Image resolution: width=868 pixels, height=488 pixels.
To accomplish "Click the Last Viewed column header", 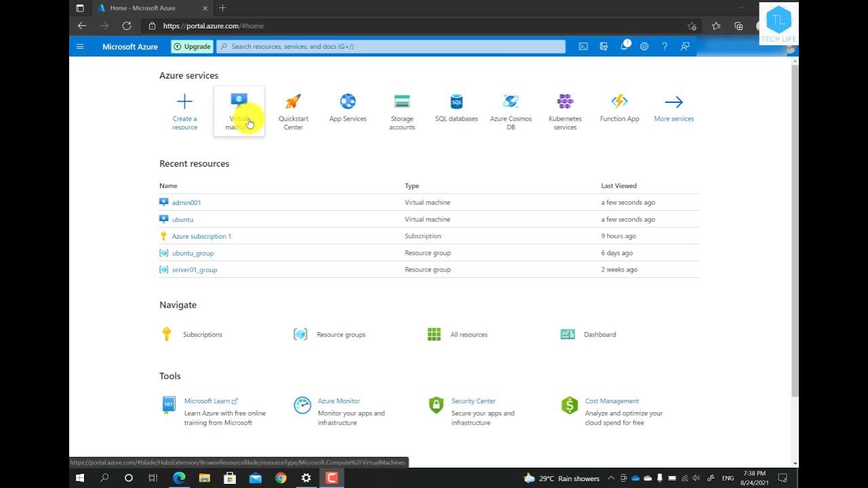I will (x=618, y=186).
